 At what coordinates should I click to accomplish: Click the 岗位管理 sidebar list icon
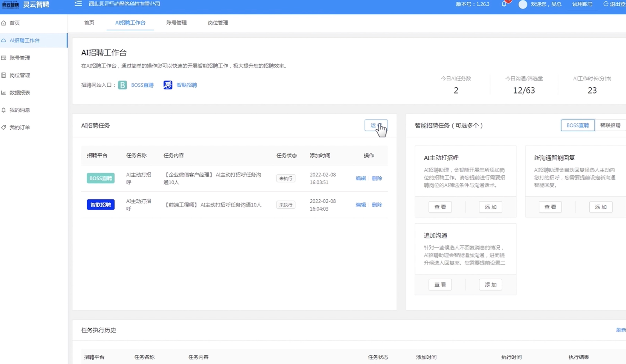(4, 75)
